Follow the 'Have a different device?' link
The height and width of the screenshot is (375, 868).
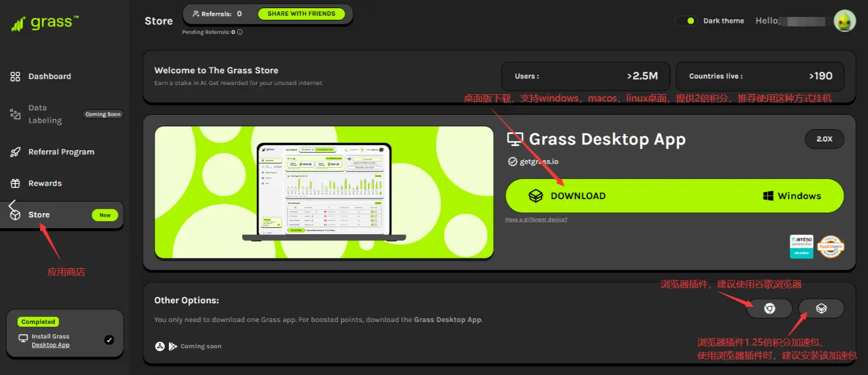(x=536, y=220)
